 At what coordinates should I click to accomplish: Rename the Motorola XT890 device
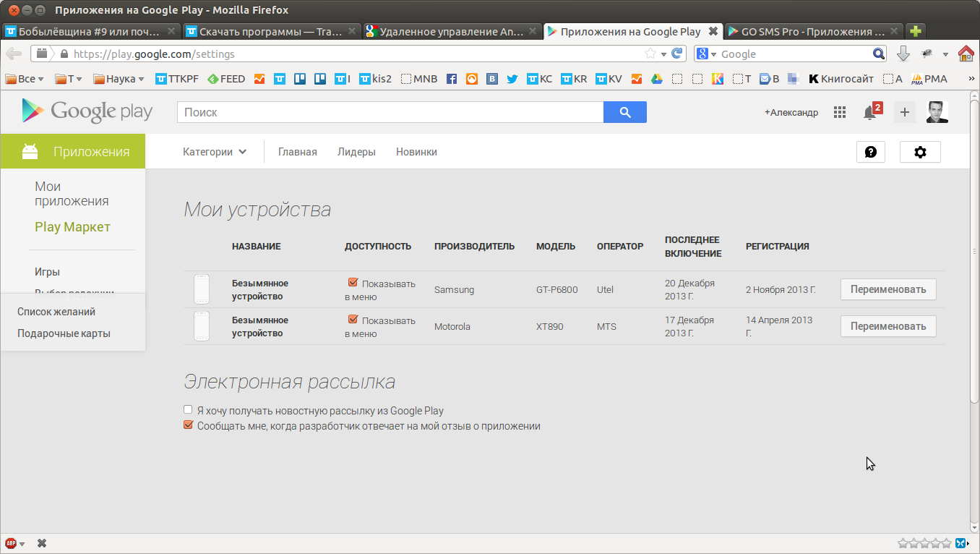click(888, 326)
